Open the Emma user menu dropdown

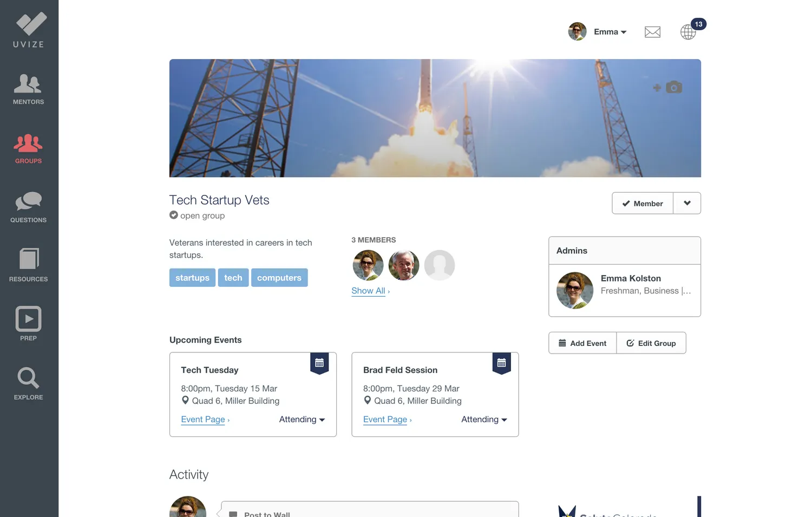610,32
